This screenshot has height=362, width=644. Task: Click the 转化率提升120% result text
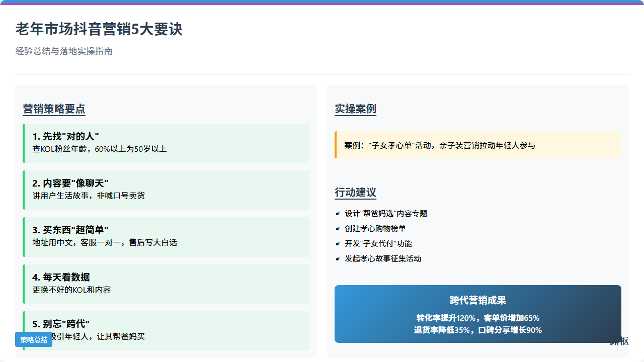(447, 318)
